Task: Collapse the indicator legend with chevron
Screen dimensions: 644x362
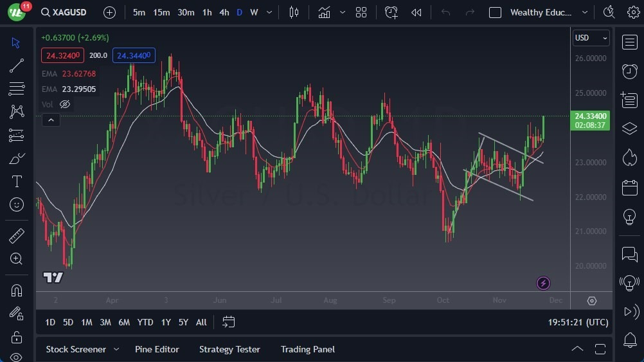Action: click(x=50, y=120)
